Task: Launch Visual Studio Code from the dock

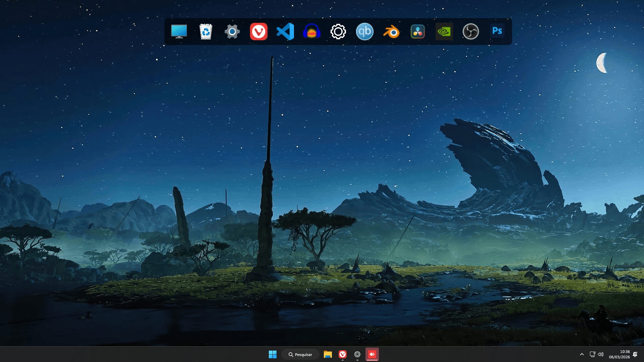Action: pos(285,32)
